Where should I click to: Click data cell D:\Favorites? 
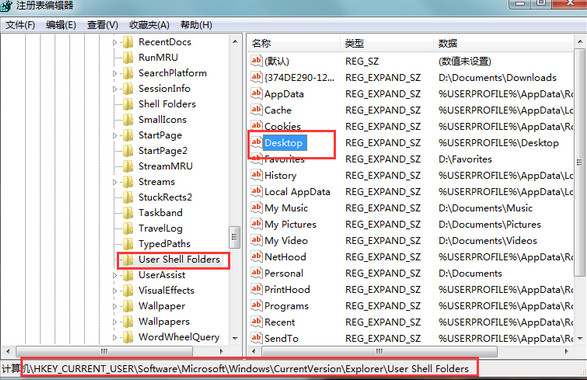[x=465, y=159]
